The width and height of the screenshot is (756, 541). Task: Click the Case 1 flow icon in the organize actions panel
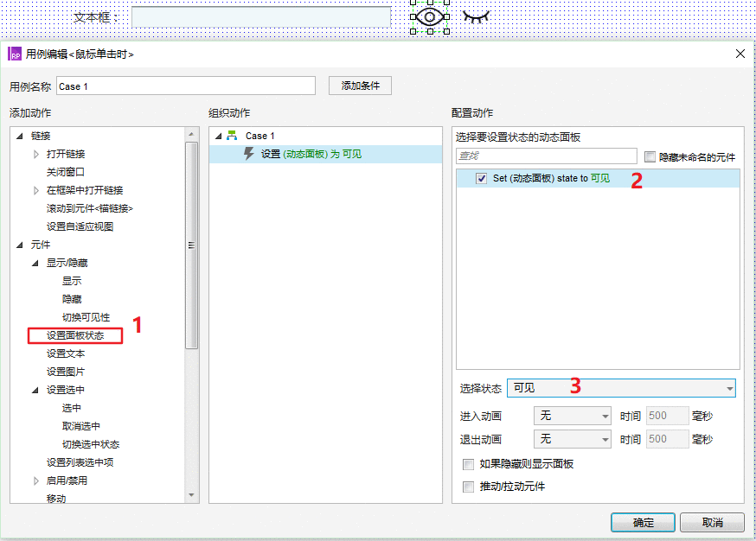pyautogui.click(x=232, y=136)
